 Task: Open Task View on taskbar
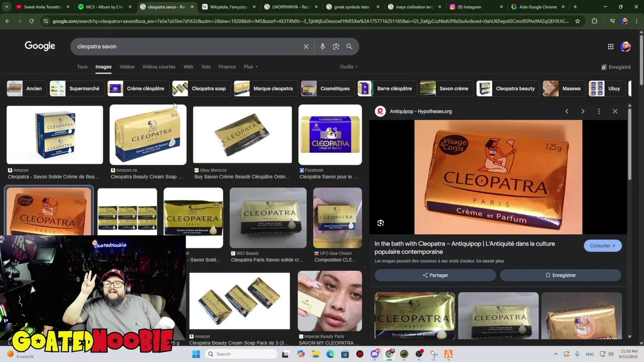286,354
